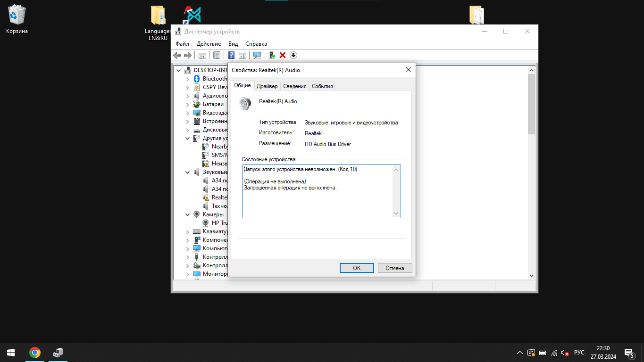
Task: Open the muted volume tray icon
Action: click(x=565, y=353)
